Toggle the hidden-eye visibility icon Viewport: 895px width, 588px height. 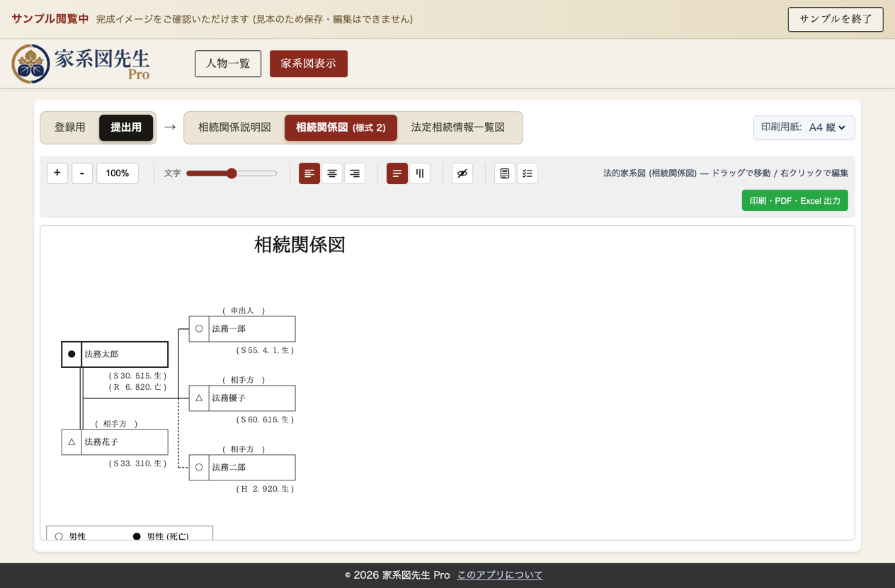tap(462, 173)
